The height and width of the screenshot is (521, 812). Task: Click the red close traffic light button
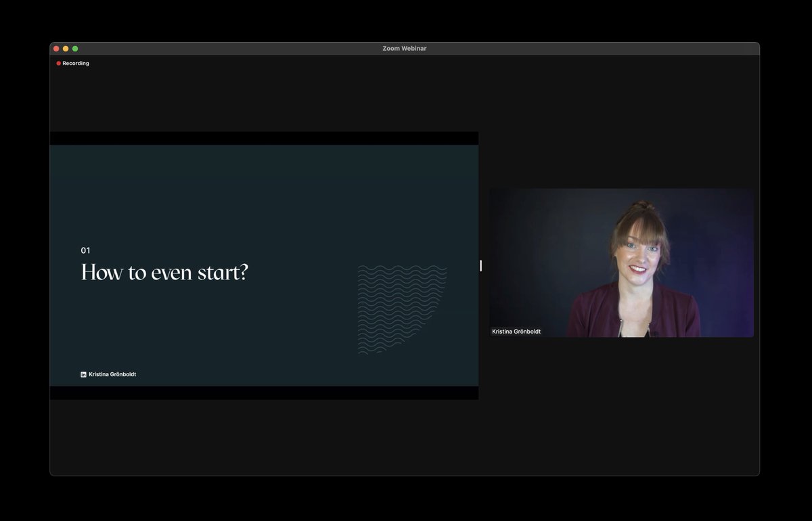click(55, 48)
